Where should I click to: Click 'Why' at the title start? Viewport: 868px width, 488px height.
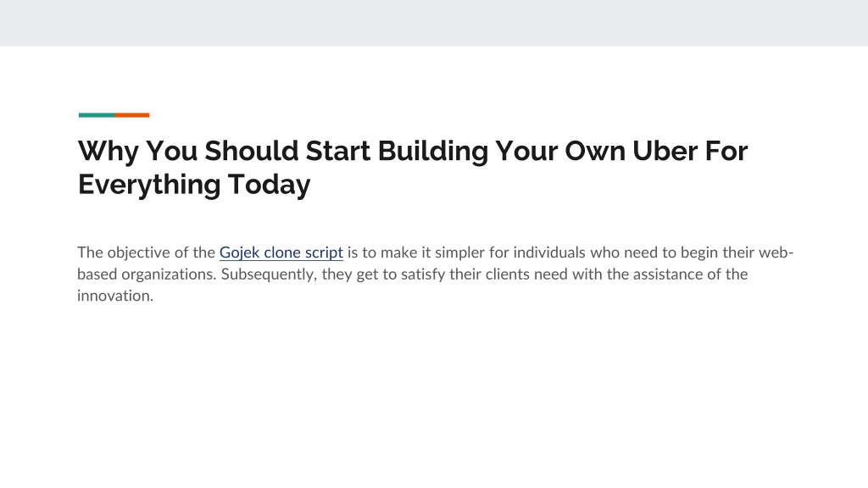coord(108,152)
